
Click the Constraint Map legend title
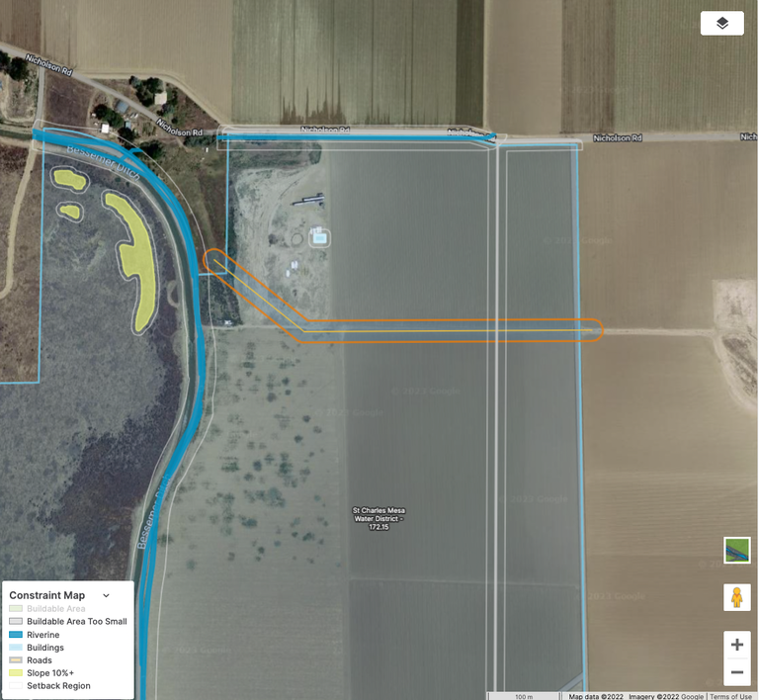pyautogui.click(x=47, y=595)
